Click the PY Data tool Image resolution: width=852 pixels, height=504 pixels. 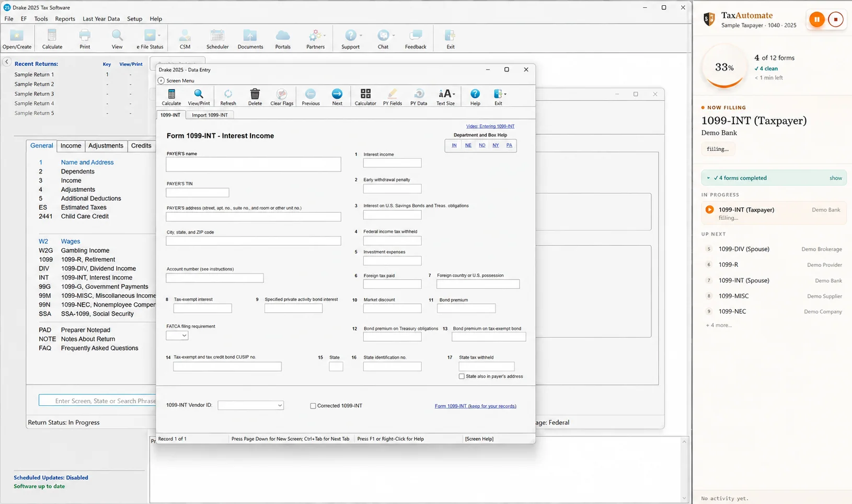(x=419, y=97)
